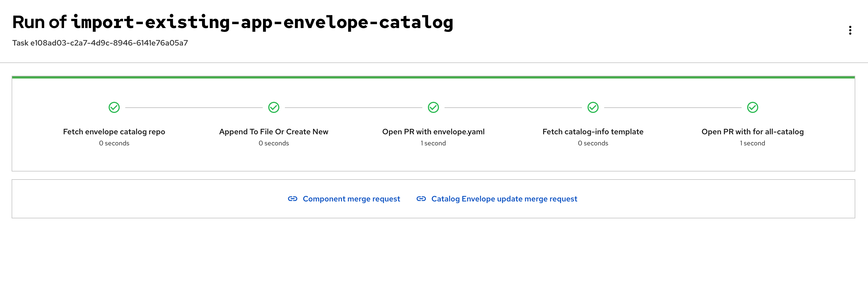Open the Component merge request link

tap(351, 199)
